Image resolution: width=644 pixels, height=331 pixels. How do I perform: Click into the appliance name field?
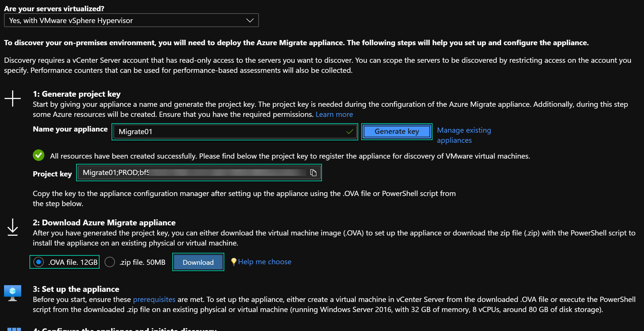pos(235,132)
